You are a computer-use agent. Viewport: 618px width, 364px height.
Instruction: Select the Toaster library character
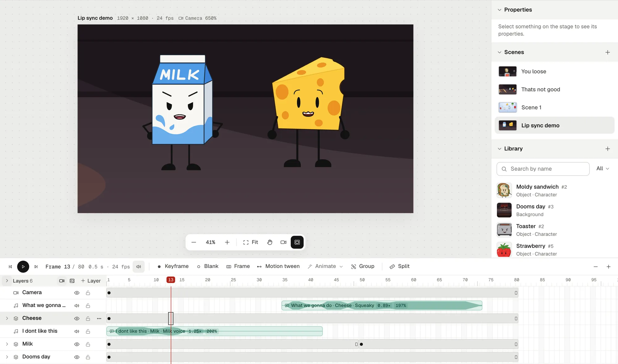tap(555, 230)
